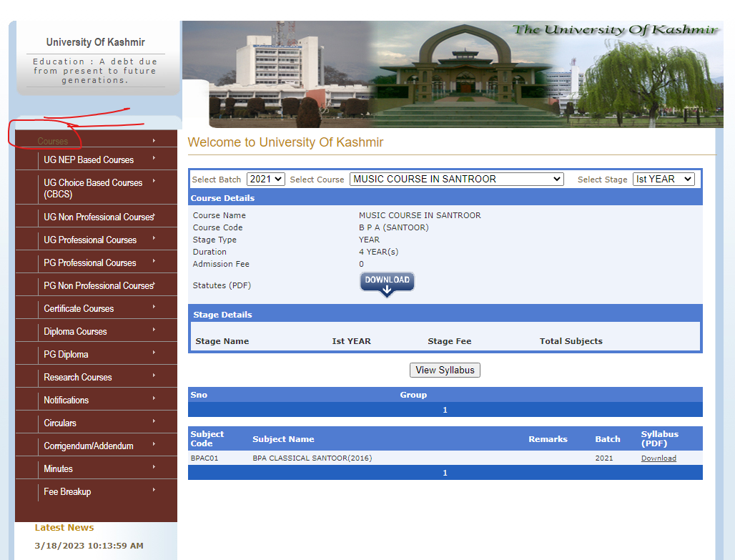Click the Welcome to University Of Kashmir heading
735x560 pixels.
(x=285, y=142)
